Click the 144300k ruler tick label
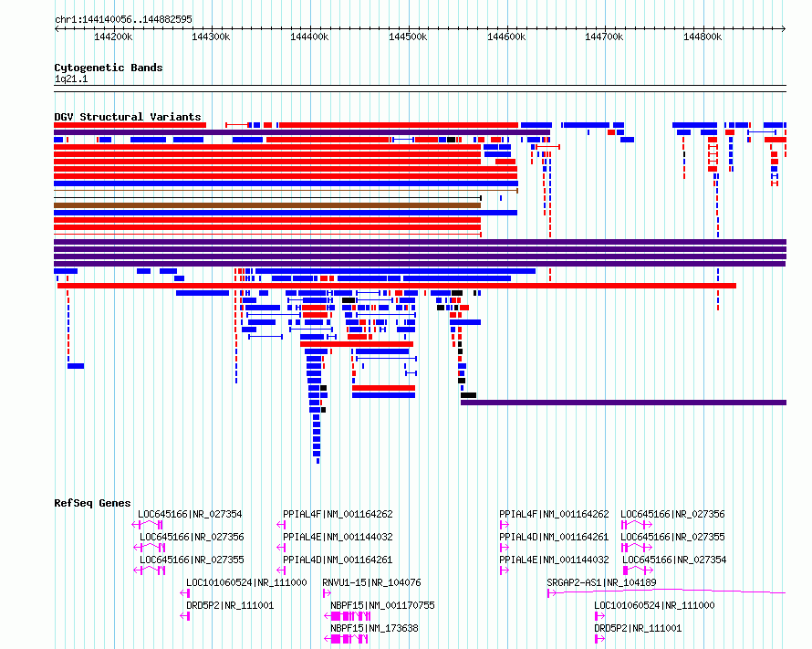The width and height of the screenshot is (812, 649). [211, 37]
